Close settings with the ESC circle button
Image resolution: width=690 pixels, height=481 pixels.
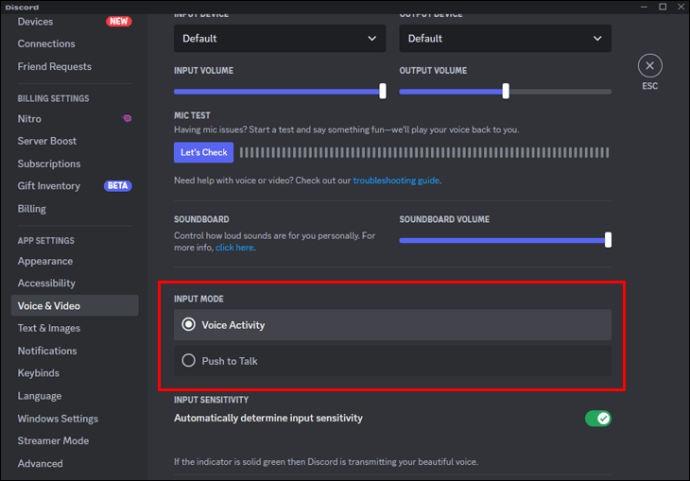click(x=650, y=66)
